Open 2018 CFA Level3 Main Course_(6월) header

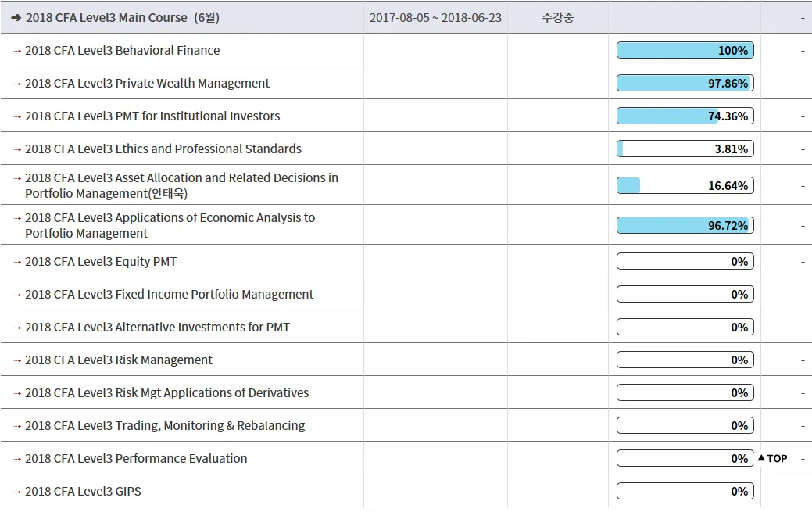point(123,18)
